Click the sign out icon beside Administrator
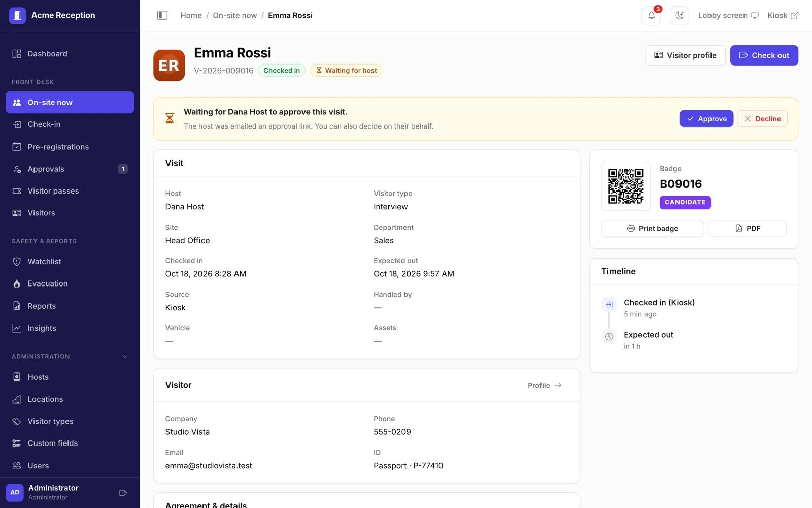This screenshot has height=508, width=812. coord(123,493)
